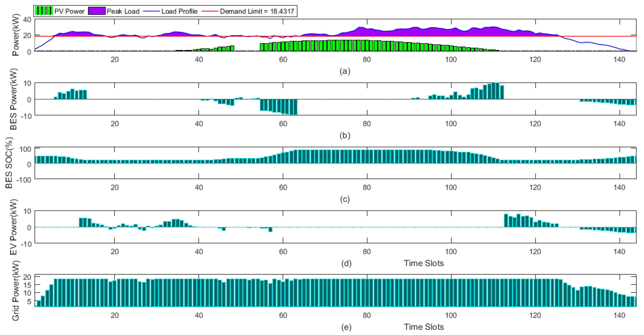Click the BES Power(kW) axis label

13,99
